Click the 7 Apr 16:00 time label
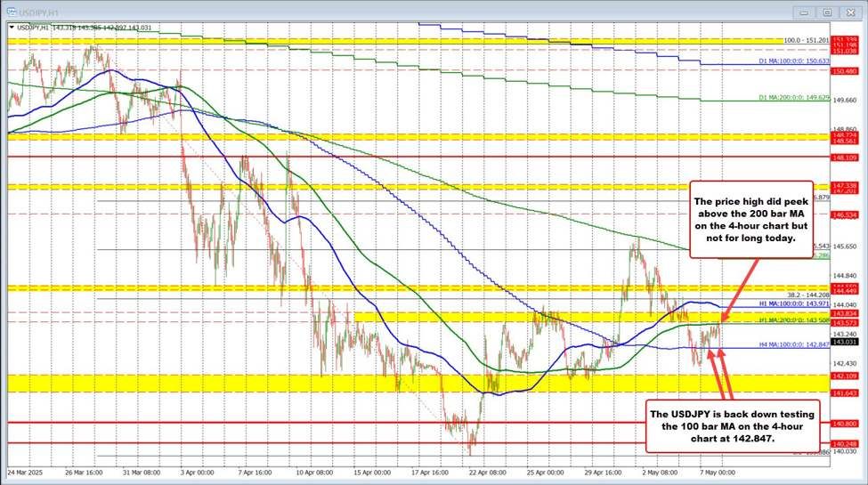The height and width of the screenshot is (485, 868). click(255, 473)
